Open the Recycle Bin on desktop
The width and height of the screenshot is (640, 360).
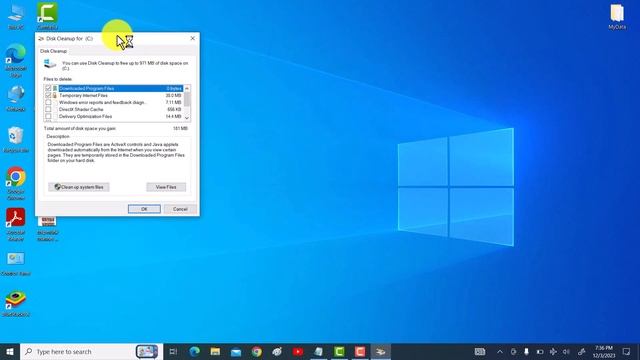(16, 140)
